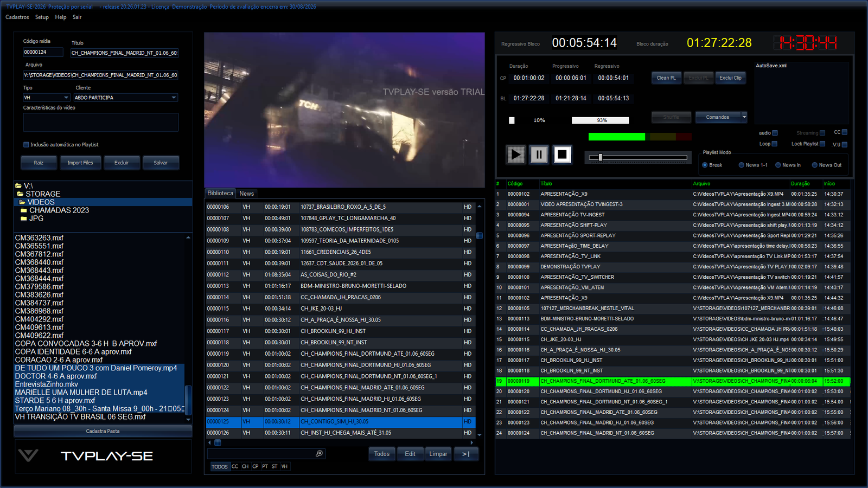Open the V:\ root folder icon
The height and width of the screenshot is (488, 868).
[18, 186]
